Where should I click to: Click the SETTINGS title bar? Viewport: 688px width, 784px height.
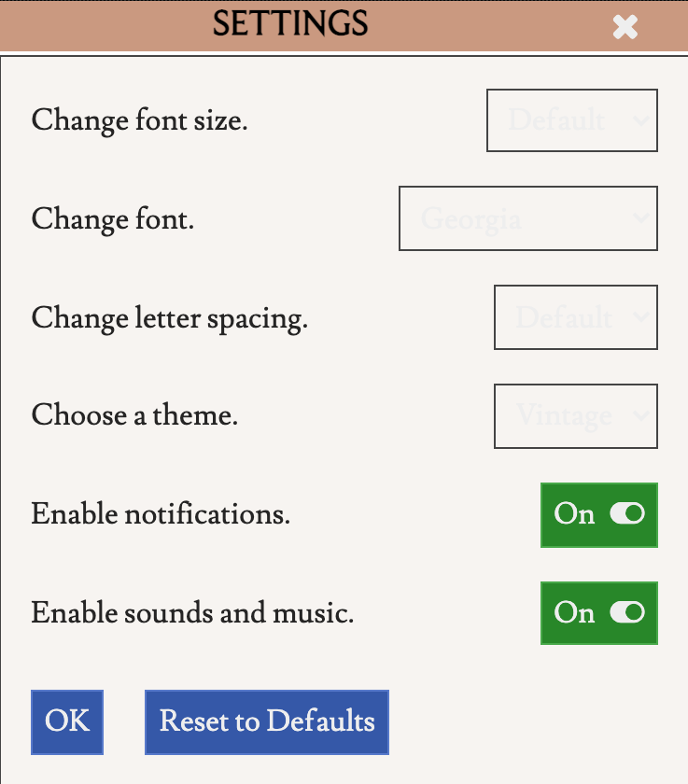click(x=289, y=24)
